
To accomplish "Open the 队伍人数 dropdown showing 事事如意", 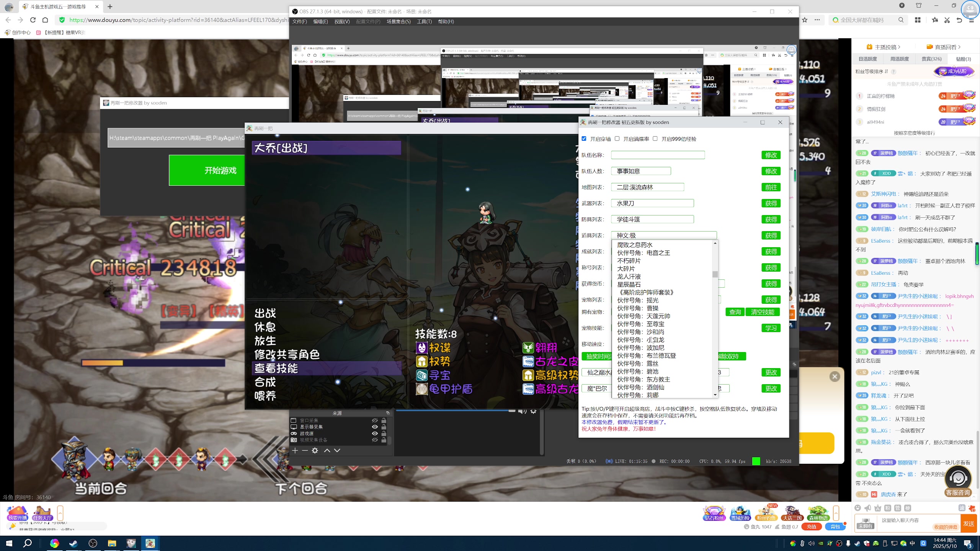I will [641, 171].
